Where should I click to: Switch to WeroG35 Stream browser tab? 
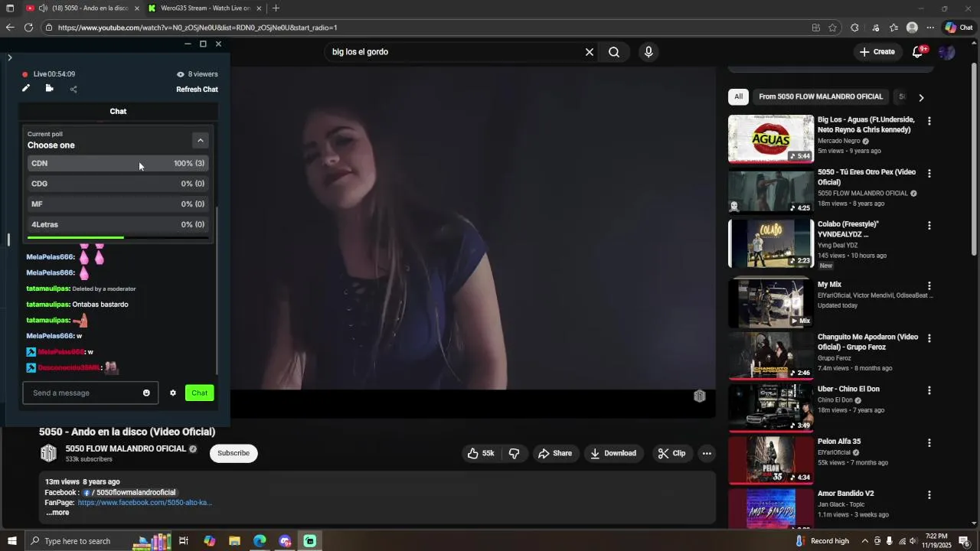[x=205, y=8]
